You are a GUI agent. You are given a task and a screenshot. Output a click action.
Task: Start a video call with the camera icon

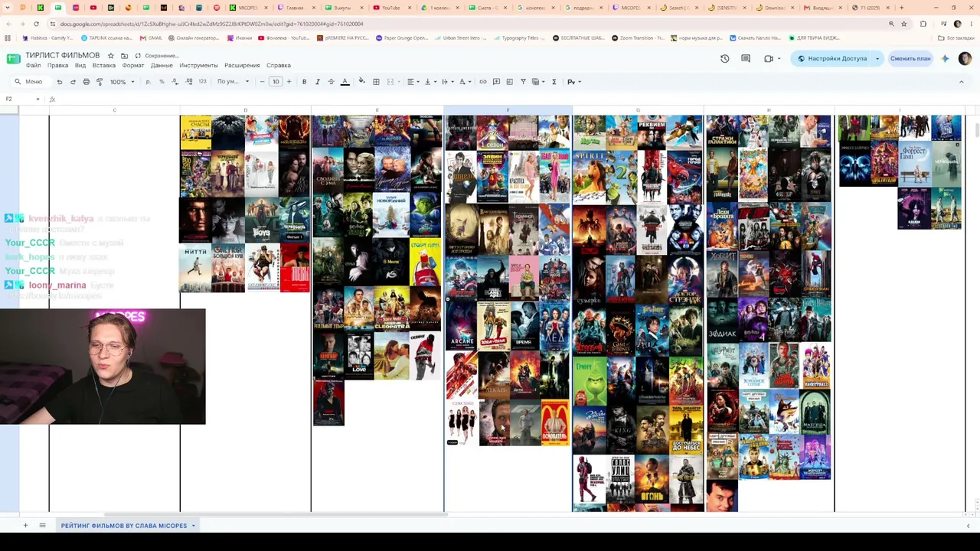pyautogui.click(x=769, y=59)
